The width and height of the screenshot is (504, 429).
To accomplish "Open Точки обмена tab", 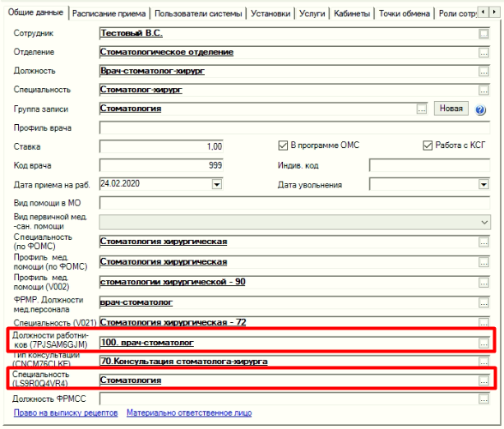I will tap(405, 13).
